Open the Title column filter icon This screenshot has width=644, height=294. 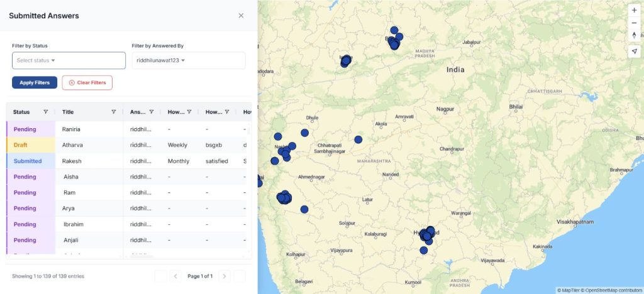(x=113, y=112)
